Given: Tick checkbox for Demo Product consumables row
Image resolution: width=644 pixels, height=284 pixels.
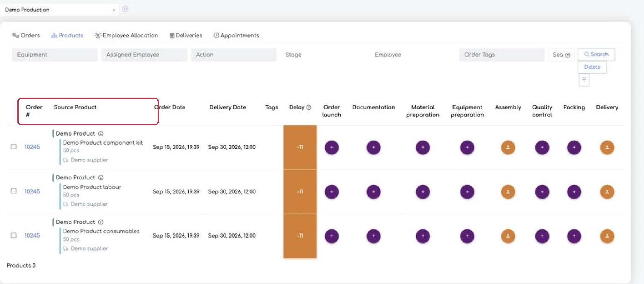Looking at the screenshot, I should coord(13,235).
